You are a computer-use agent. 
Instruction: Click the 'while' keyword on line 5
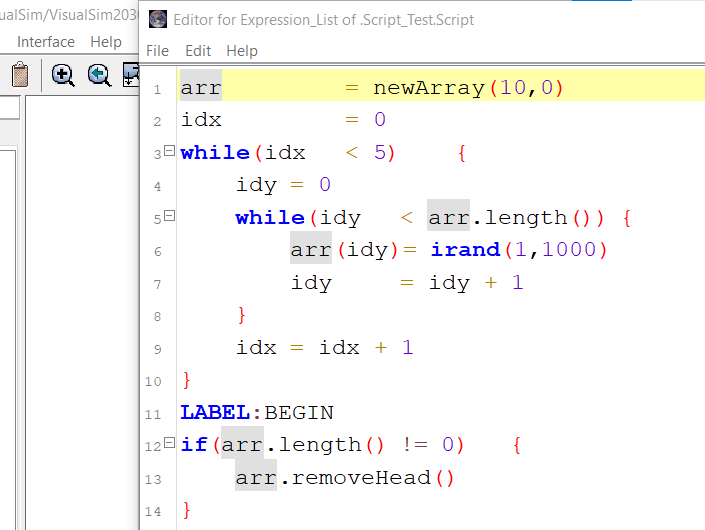(x=270, y=218)
